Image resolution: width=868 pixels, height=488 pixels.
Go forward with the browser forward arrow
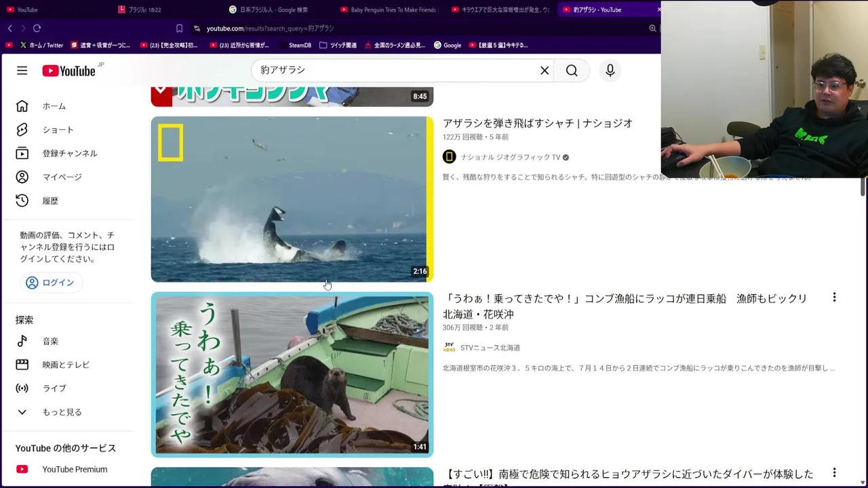pos(22,28)
